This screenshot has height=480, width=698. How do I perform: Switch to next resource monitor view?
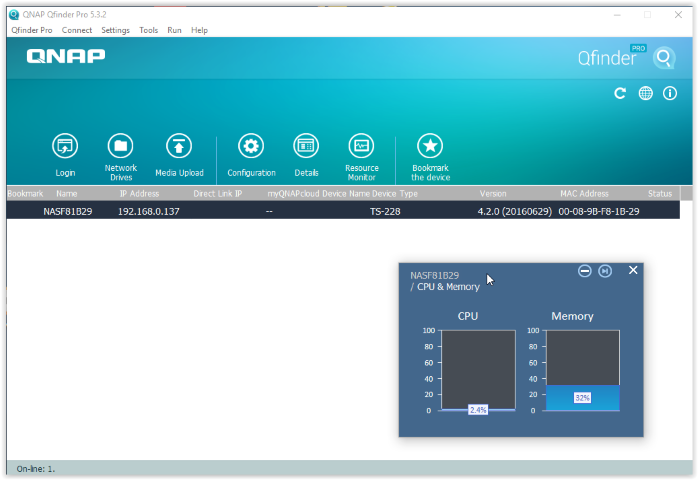(605, 271)
